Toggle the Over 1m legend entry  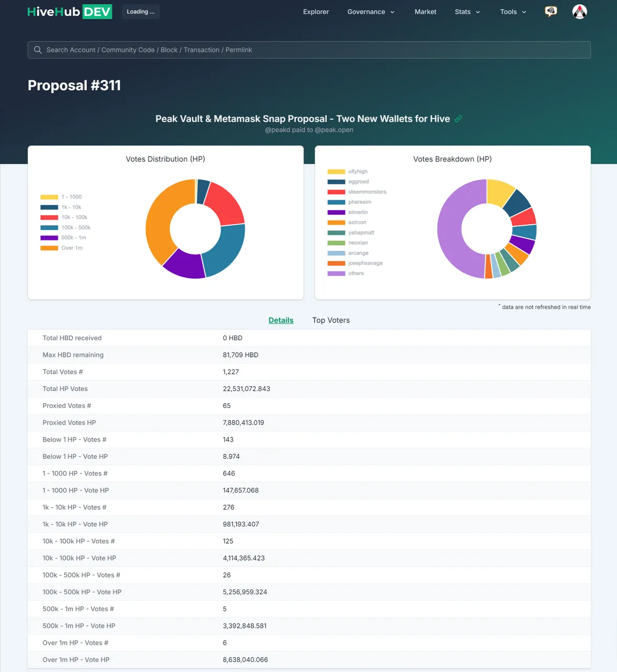pyautogui.click(x=61, y=248)
